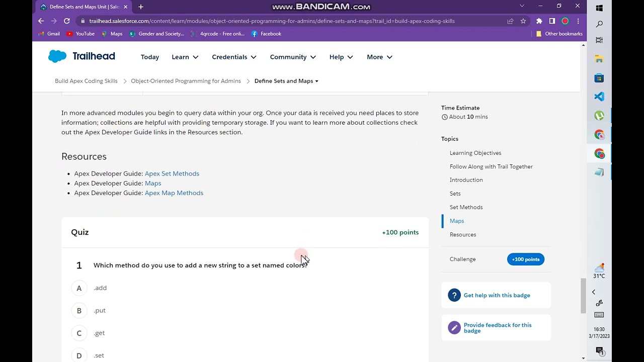Open Windows search icon in taskbar
Screen dimensions: 644x362
(599, 24)
